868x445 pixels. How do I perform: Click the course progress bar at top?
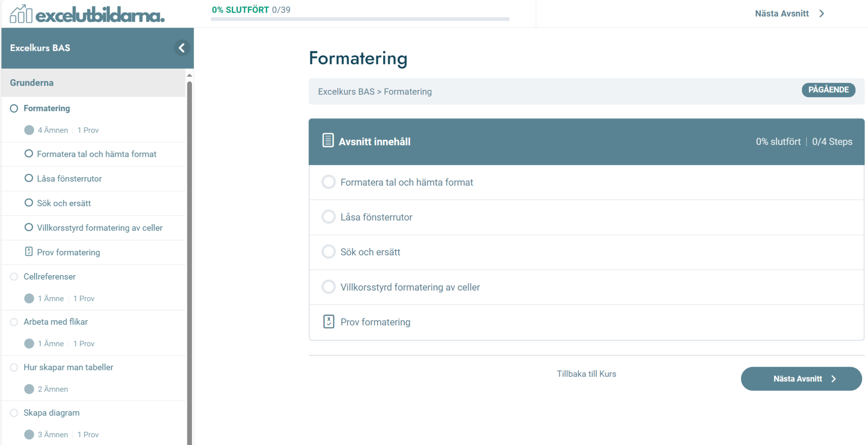click(x=360, y=19)
